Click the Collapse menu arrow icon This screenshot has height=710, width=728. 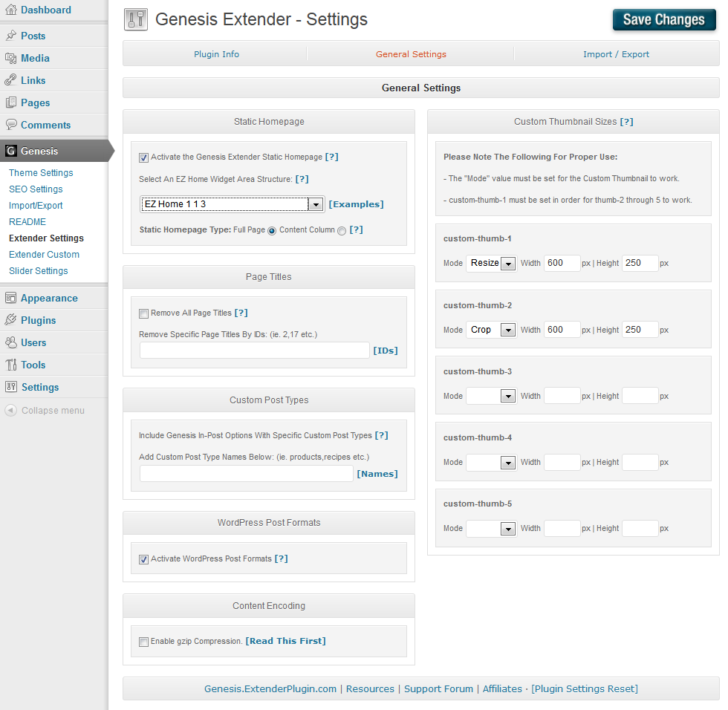10,410
